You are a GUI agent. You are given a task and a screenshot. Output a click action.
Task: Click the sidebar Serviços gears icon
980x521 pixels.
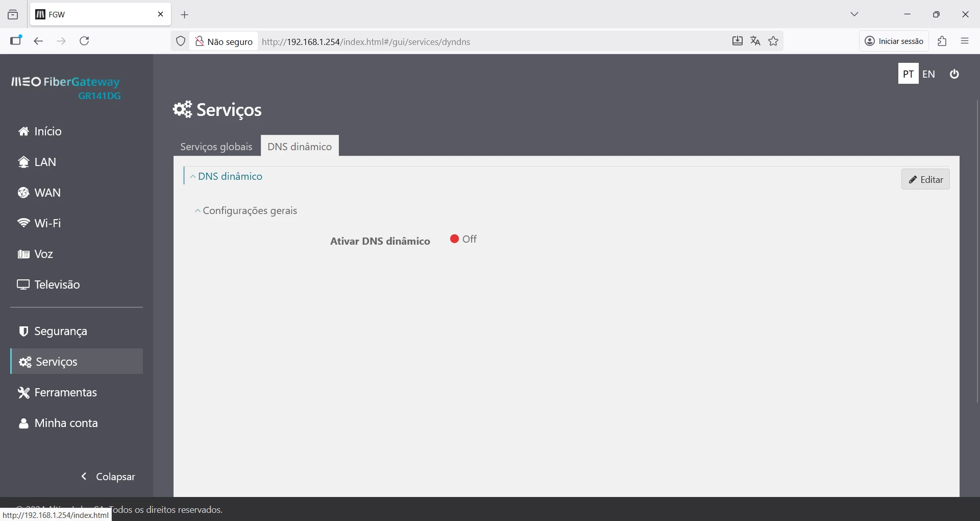coord(25,362)
